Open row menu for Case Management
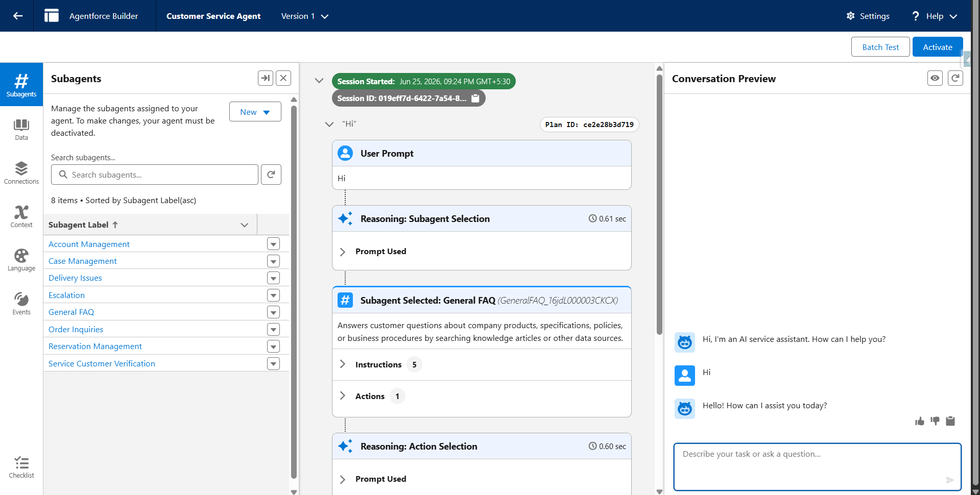Image resolution: width=980 pixels, height=495 pixels. [x=274, y=261]
